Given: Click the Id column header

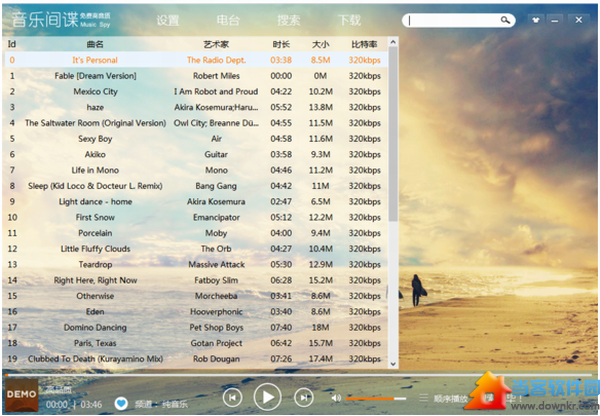Looking at the screenshot, I should click(12, 44).
